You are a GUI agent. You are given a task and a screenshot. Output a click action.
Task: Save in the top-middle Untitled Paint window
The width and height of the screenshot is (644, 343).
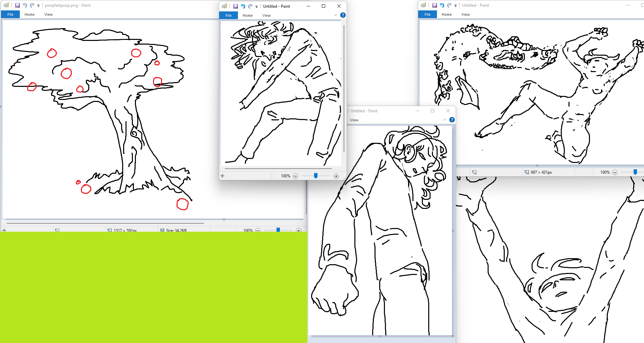tap(236, 6)
